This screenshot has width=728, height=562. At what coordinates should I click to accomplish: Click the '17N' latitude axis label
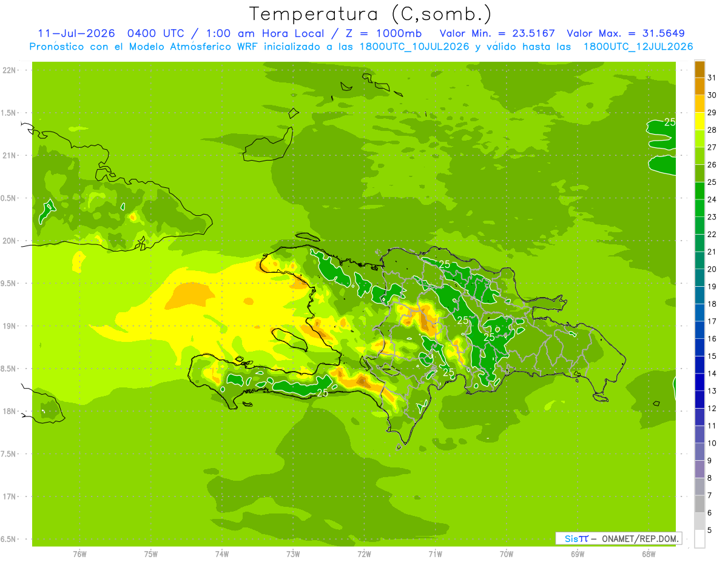click(x=10, y=497)
